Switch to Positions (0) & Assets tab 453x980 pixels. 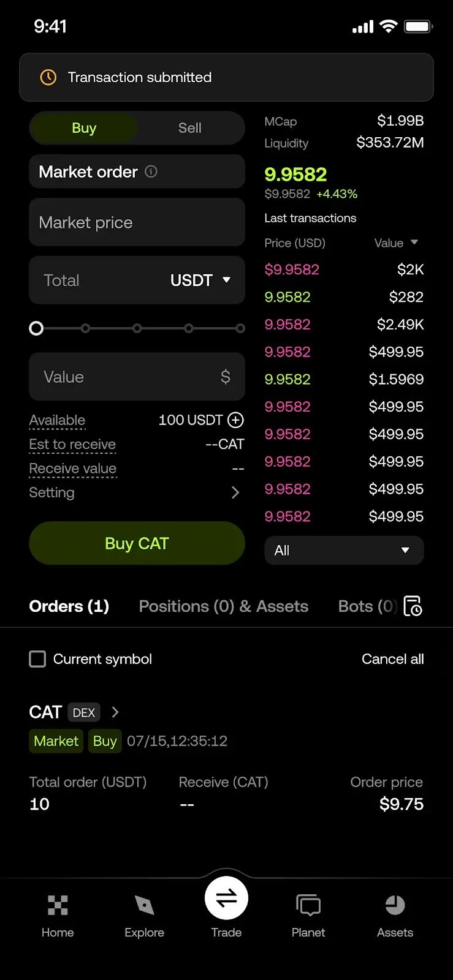223,606
